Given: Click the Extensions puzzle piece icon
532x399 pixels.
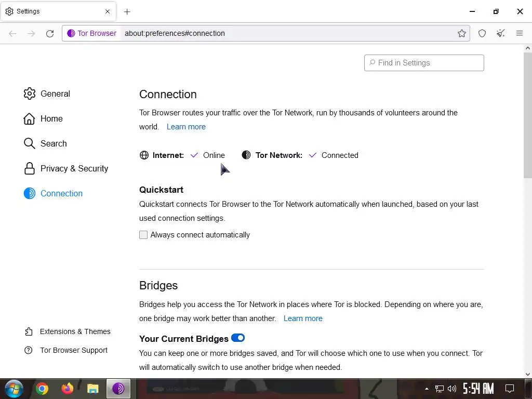Looking at the screenshot, I should click(x=29, y=331).
